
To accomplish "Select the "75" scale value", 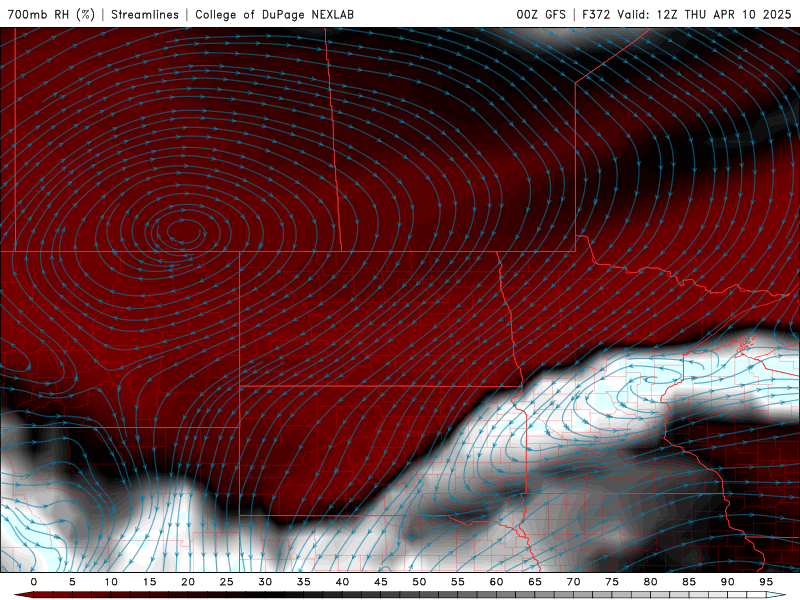I will click(x=612, y=582).
